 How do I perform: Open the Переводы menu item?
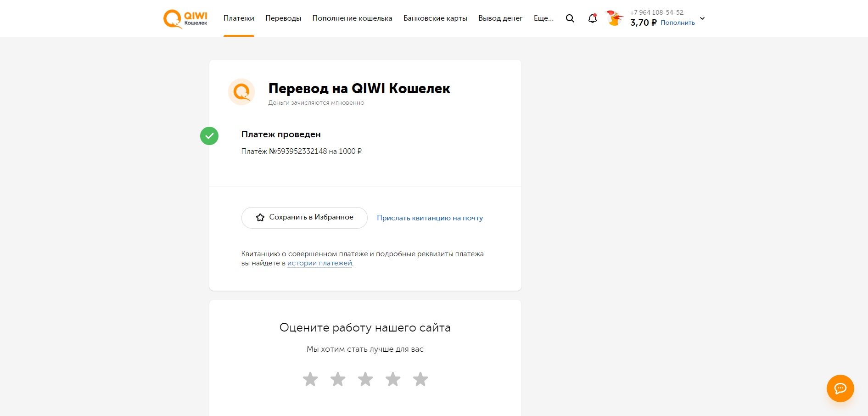pyautogui.click(x=283, y=18)
